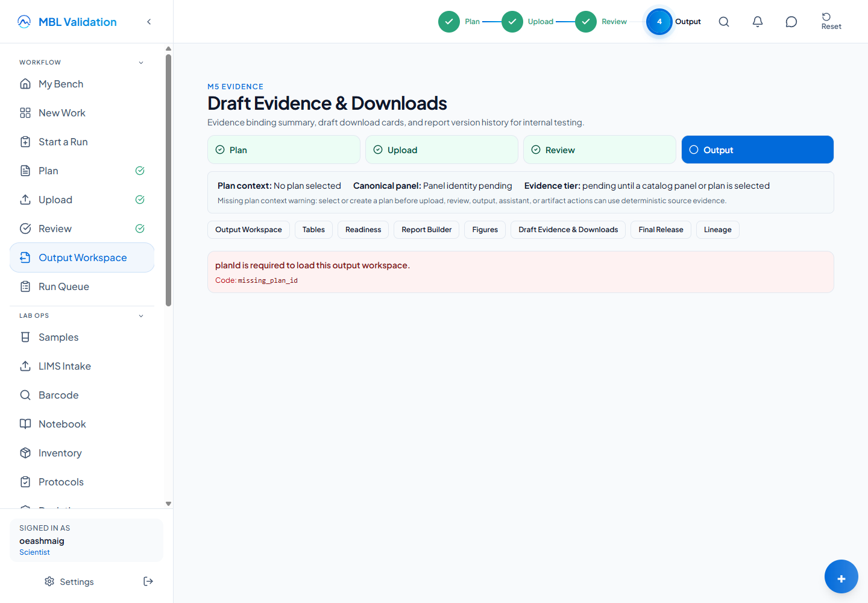Open the Upload item in sidebar
Viewport: 868px width, 603px height.
tap(82, 200)
